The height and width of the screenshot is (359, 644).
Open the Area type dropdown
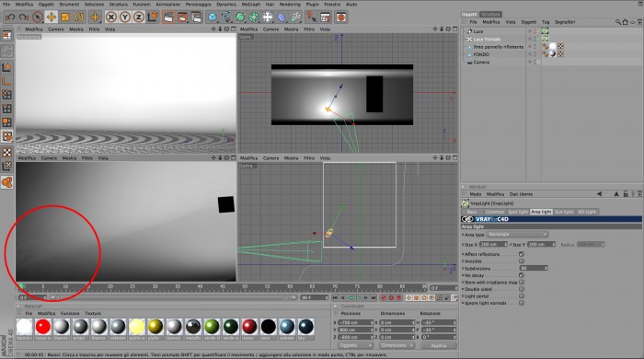[517, 235]
